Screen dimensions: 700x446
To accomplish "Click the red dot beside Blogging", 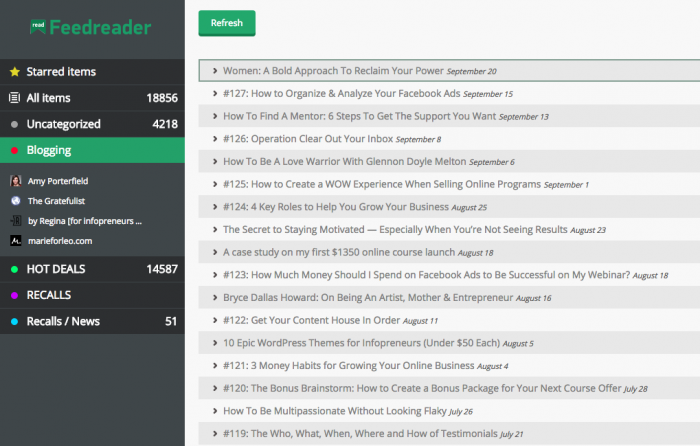I will tap(14, 150).
